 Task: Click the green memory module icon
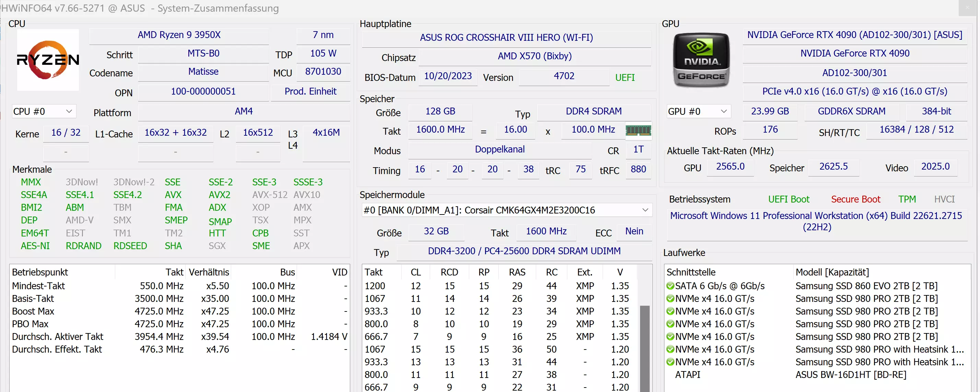coord(638,131)
